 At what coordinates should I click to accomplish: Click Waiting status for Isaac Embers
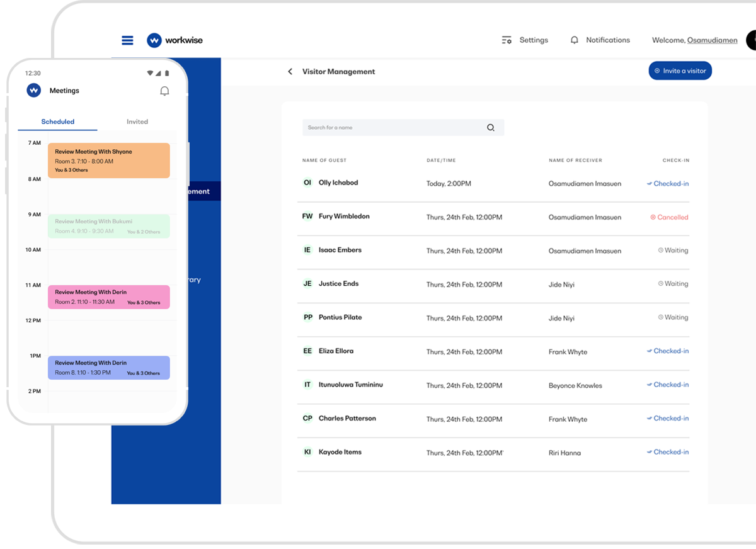673,251
